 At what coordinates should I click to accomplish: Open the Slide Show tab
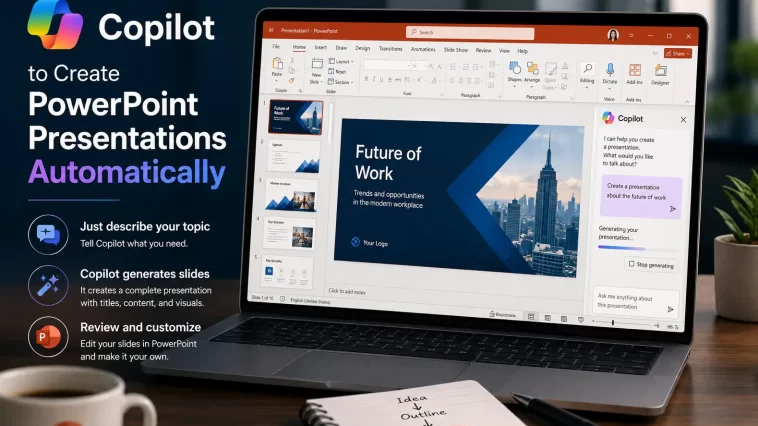456,50
